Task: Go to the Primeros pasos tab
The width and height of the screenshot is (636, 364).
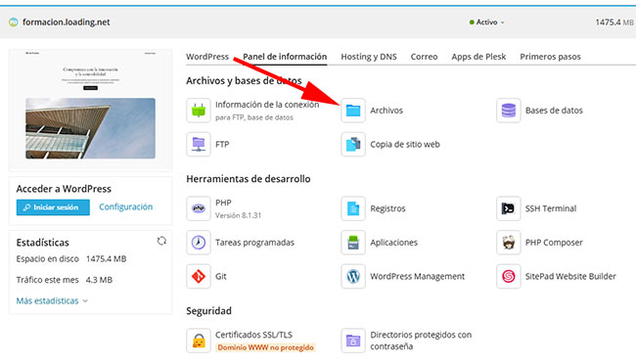Action: (550, 57)
